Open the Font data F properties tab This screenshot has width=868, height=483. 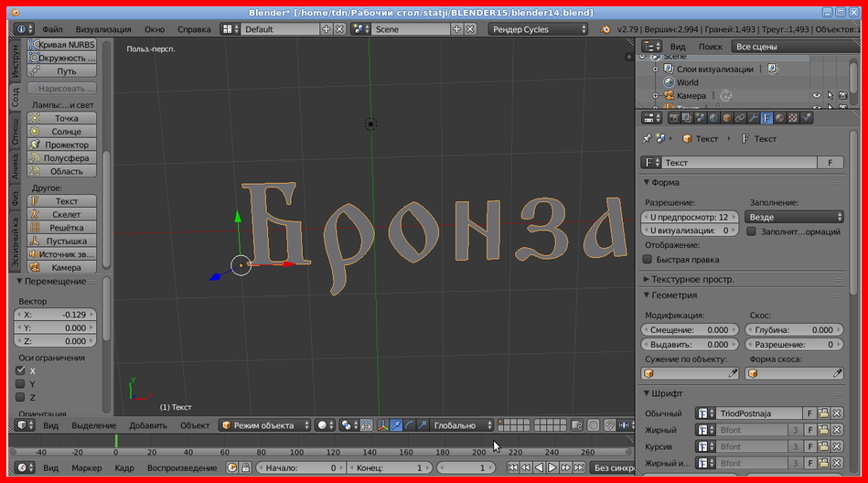[766, 118]
